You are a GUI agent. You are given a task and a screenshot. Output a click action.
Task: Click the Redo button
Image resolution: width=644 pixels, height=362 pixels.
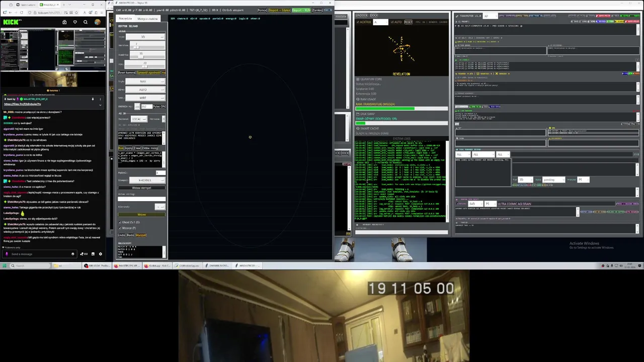[x=130, y=235]
